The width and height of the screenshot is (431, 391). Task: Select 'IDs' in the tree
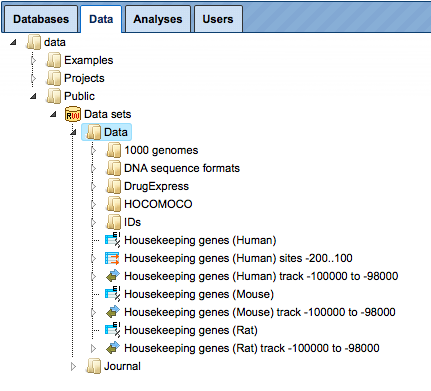tap(132, 222)
